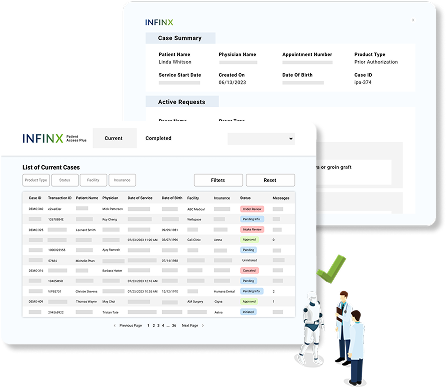This screenshot has width=446, height=388.
Task: Click the INFINX Patient Access Plus logo
Action: [x=54, y=138]
